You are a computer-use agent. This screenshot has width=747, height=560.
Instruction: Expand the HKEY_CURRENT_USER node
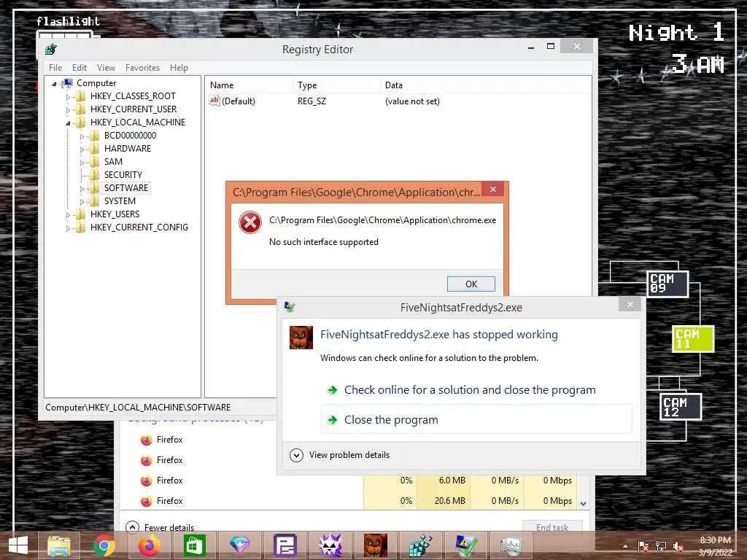68,110
